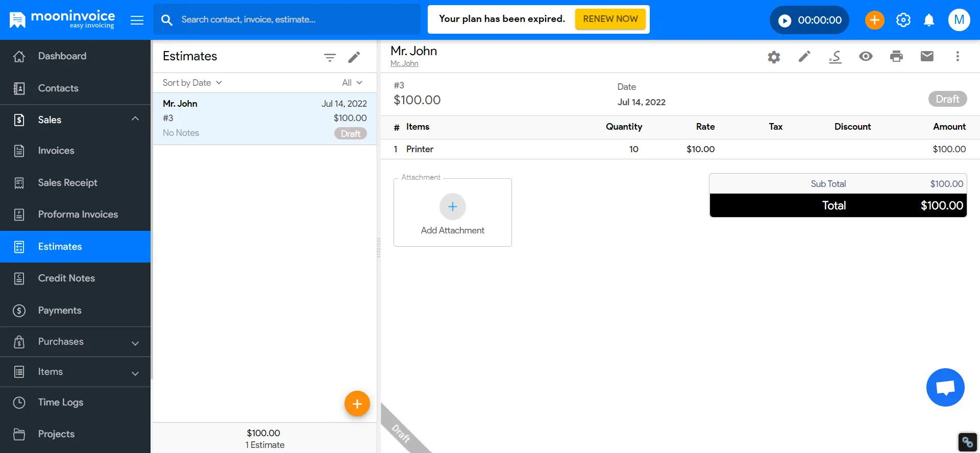980x453 pixels.
Task: Click the estimate settings gear icon
Action: click(774, 57)
